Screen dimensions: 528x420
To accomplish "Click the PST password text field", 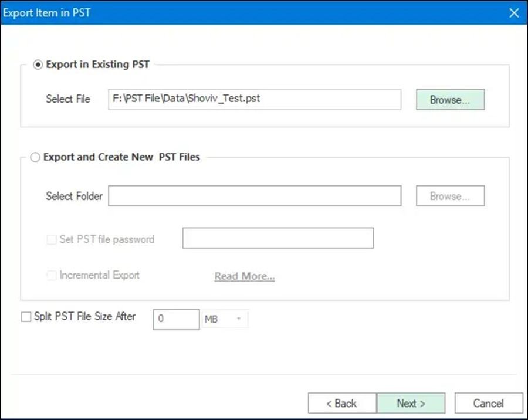I will click(278, 238).
